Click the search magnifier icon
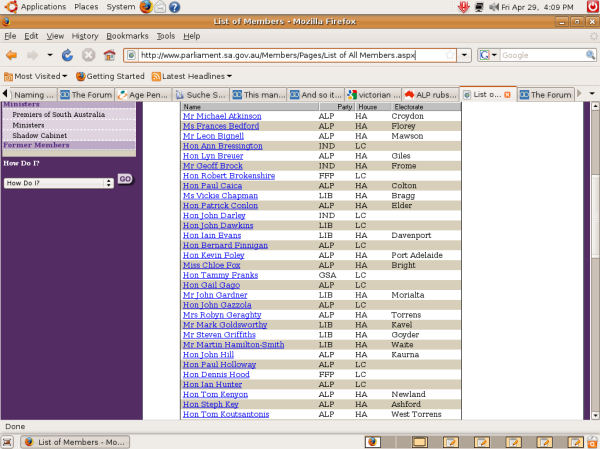Viewport: 600px width, 449px height. tap(590, 55)
